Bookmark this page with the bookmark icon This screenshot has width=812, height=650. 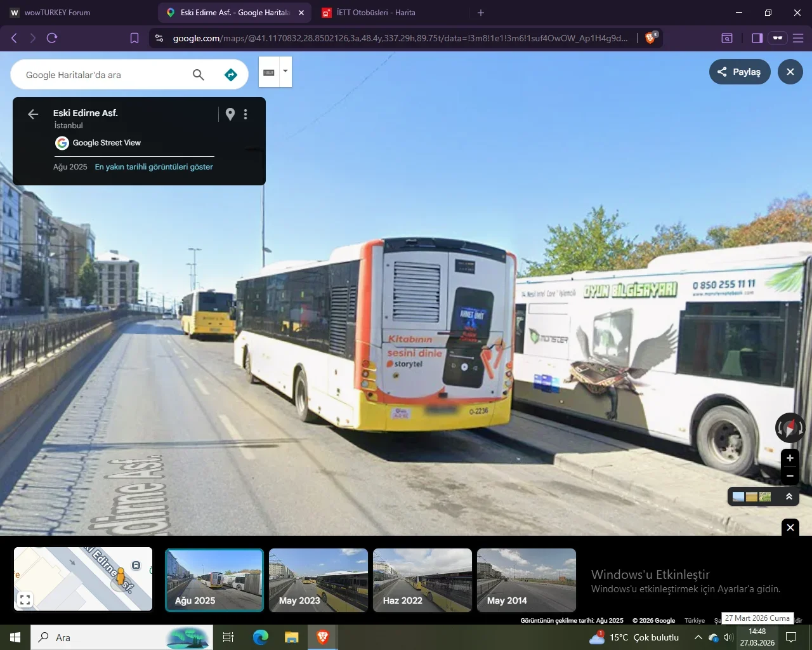[x=134, y=38]
